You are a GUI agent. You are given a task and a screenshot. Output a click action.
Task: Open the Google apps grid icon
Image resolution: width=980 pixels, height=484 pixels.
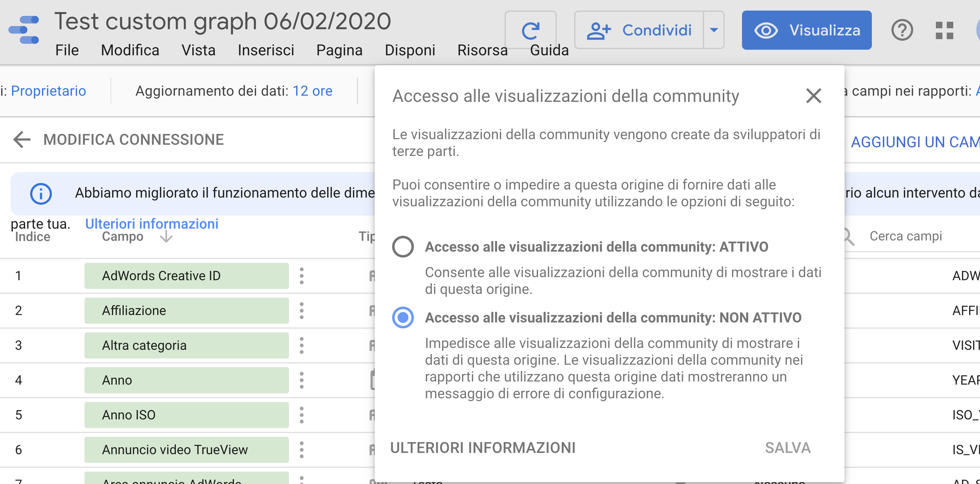(944, 30)
